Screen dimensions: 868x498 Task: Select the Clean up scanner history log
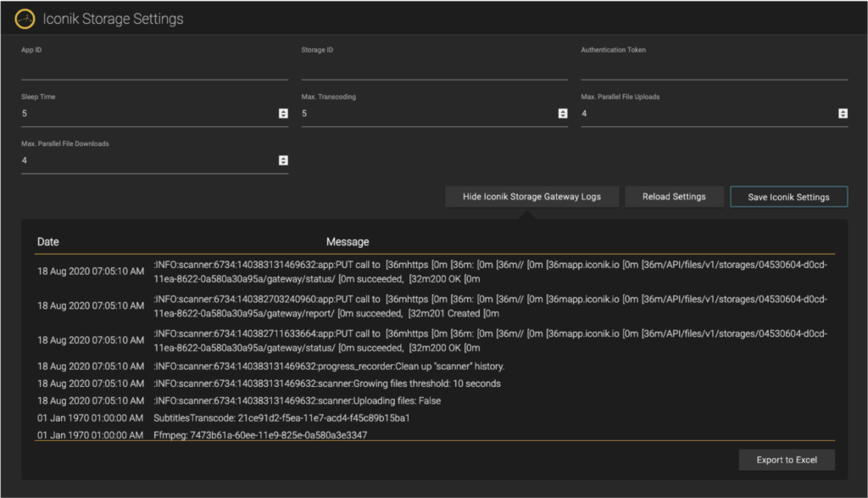[329, 367]
